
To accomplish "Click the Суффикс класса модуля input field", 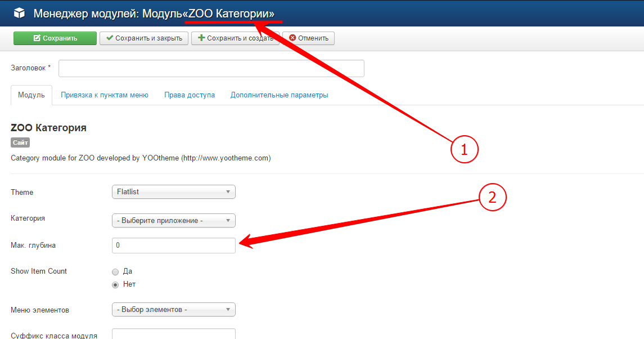I will 174,334.
